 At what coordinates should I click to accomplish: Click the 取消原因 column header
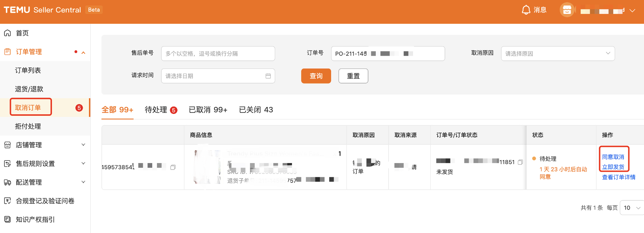pyautogui.click(x=364, y=135)
